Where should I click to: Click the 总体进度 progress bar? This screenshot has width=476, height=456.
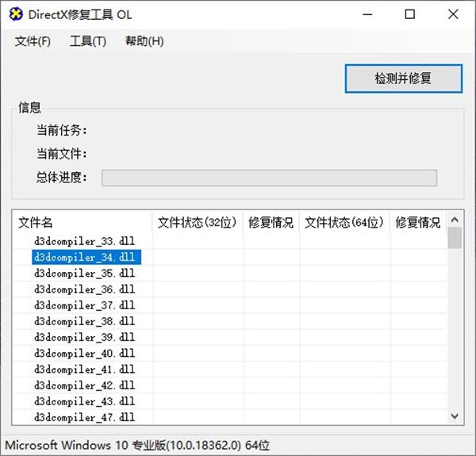pyautogui.click(x=269, y=178)
